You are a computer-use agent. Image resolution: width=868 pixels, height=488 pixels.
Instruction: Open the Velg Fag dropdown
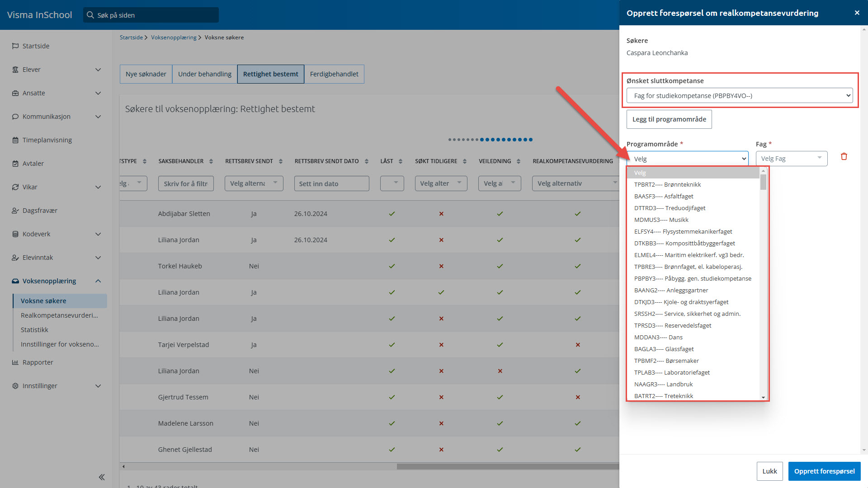(791, 159)
